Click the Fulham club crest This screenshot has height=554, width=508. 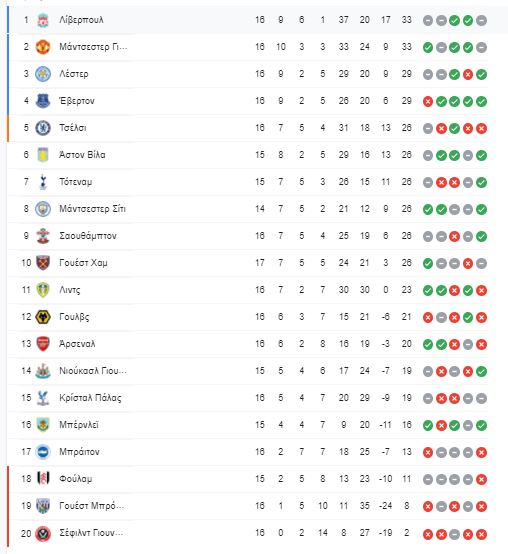click(43, 479)
